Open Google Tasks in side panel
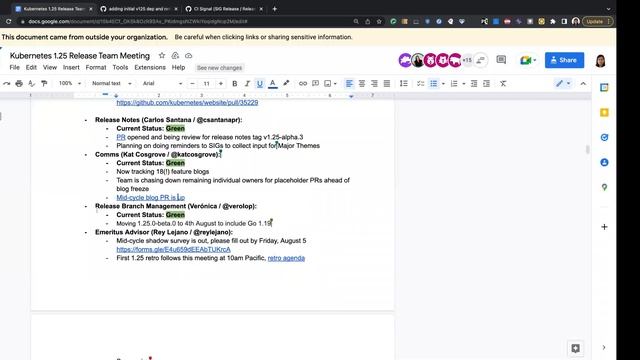 pos(604,137)
